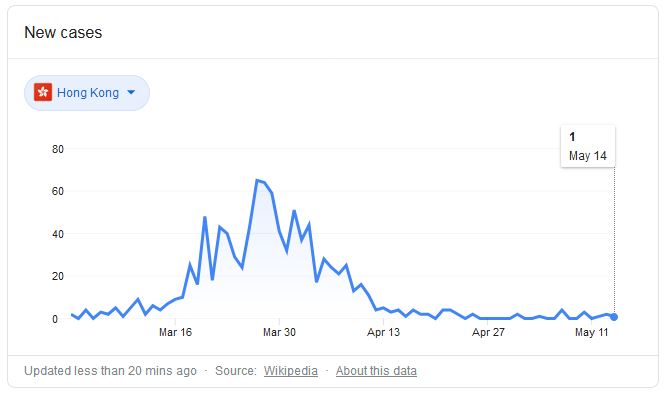Select the May 11 axis label
Screen dimensions: 664x397
(x=592, y=332)
